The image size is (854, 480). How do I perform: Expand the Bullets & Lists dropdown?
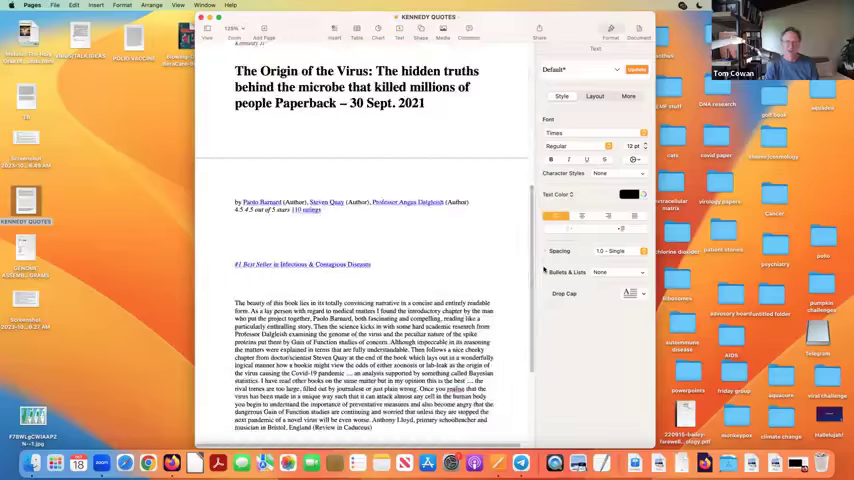point(618,272)
